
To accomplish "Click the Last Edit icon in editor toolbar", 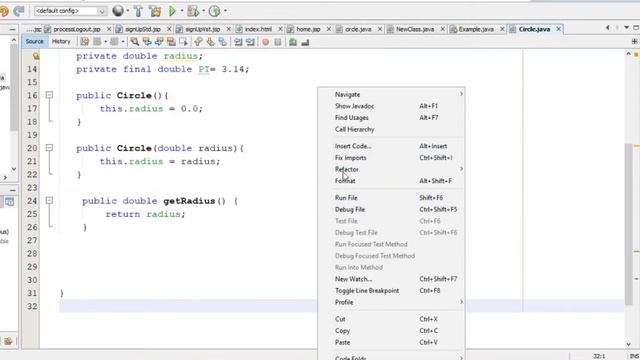I will tap(84, 42).
